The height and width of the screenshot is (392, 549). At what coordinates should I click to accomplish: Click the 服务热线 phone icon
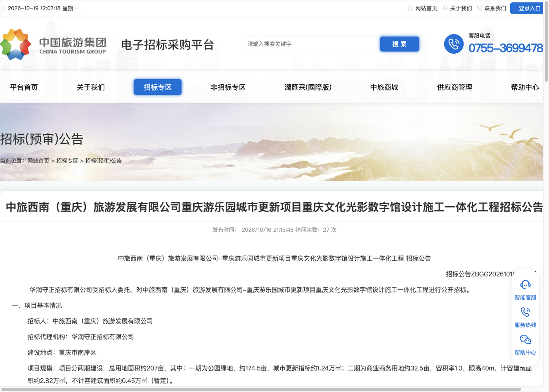coord(525,312)
